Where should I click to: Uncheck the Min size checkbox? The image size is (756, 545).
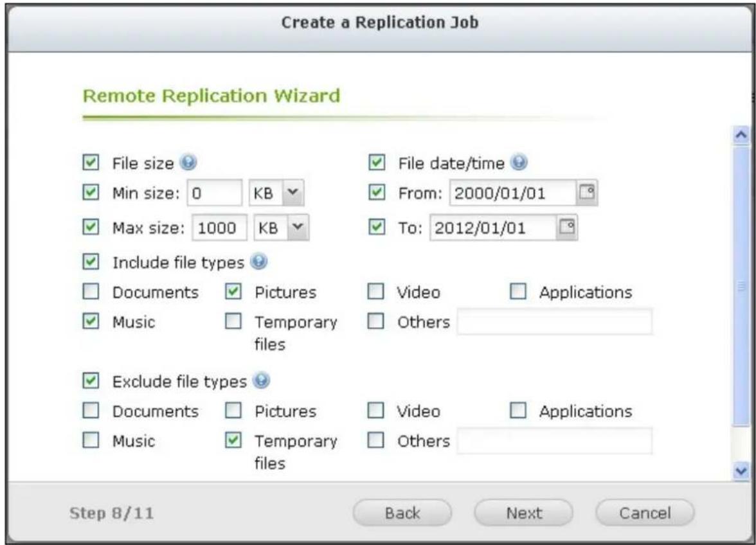coord(91,192)
